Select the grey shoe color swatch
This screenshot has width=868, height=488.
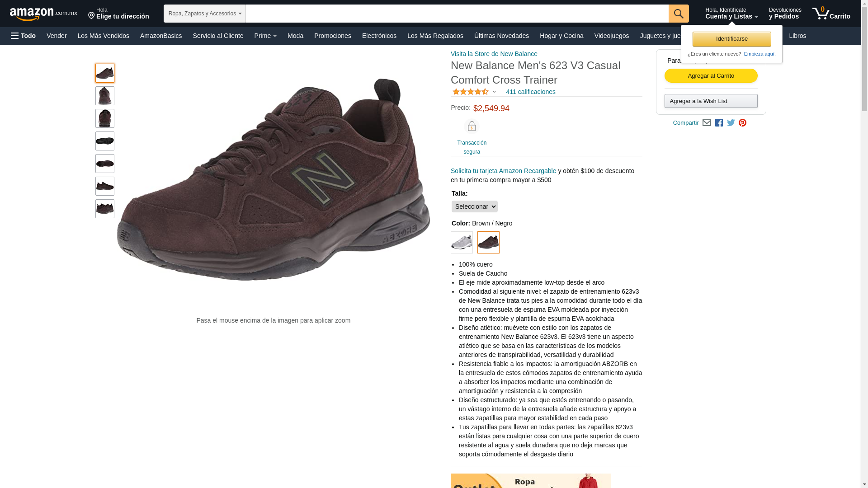[x=462, y=242]
